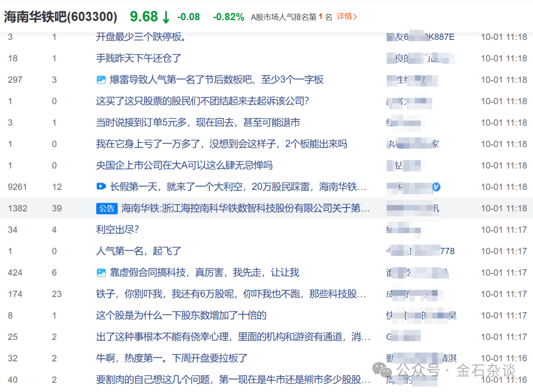Click the timestamp on the 利空出尽 post

pos(504,229)
